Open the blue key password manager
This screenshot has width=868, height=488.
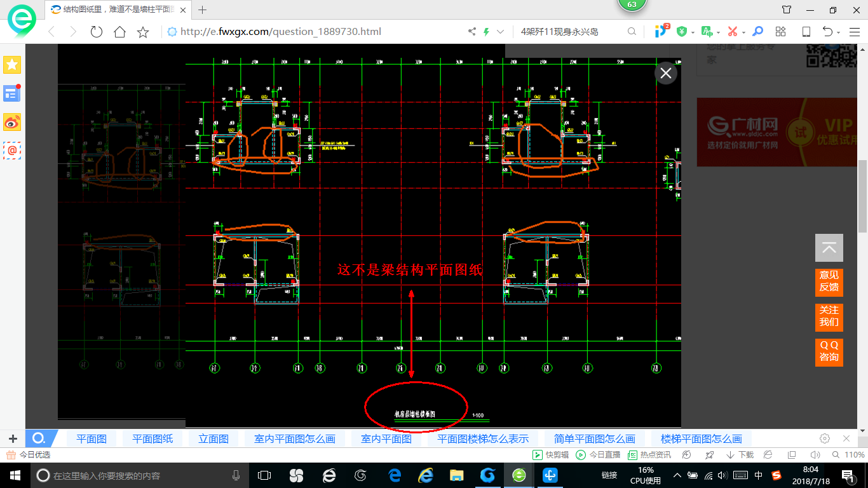pyautogui.click(x=757, y=32)
